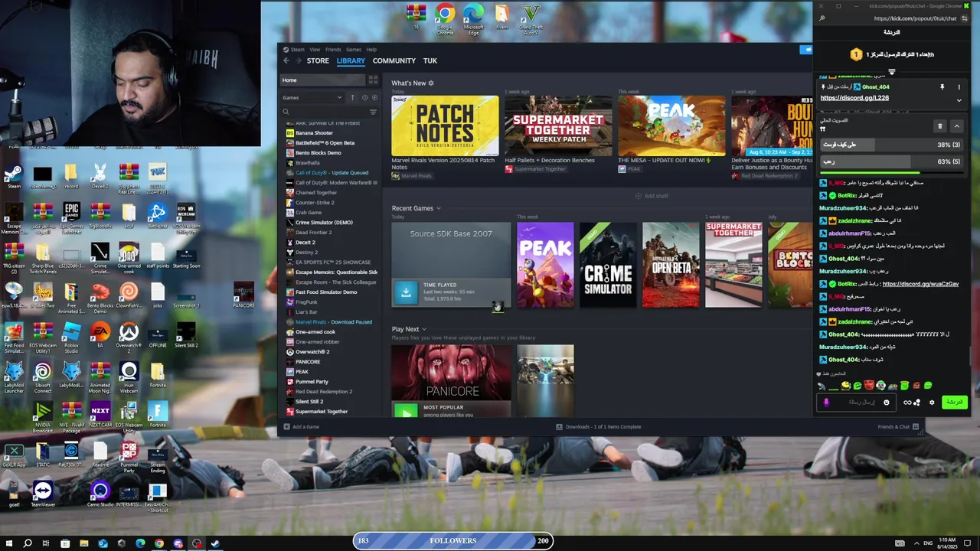This screenshot has height=551, width=980.
Task: Click the Steam forward navigation arrow
Action: [298, 60]
